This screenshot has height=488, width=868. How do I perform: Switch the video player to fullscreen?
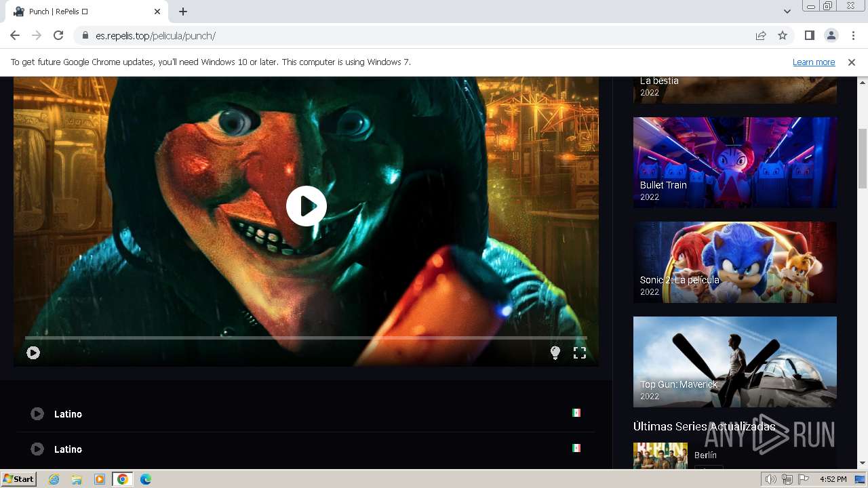(580, 352)
